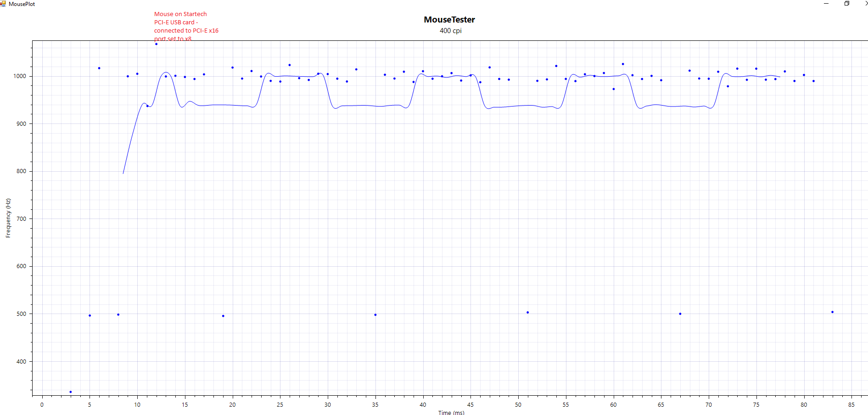868x415 pixels.
Task: Select the 500 Hz data point near 83 ms
Action: point(832,312)
